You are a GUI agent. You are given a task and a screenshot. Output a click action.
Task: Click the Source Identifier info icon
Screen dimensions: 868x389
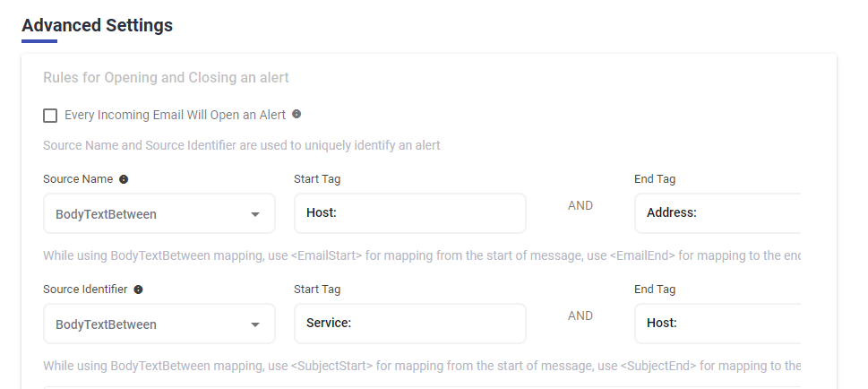tap(139, 290)
